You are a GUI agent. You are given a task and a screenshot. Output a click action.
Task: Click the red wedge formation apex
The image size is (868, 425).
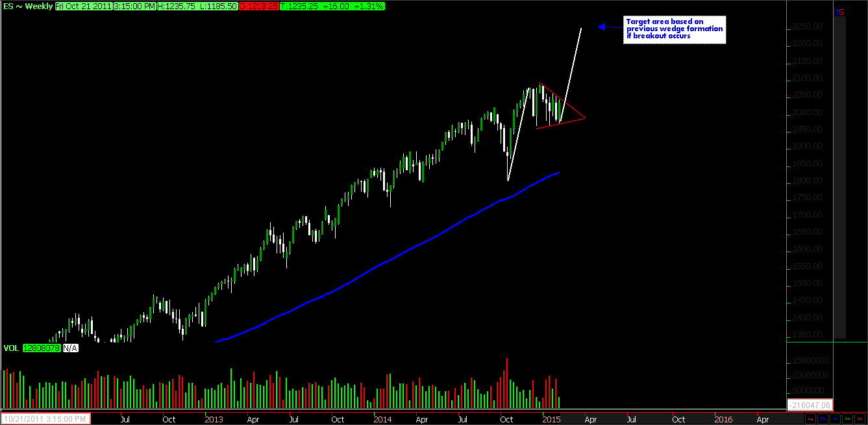pos(584,118)
